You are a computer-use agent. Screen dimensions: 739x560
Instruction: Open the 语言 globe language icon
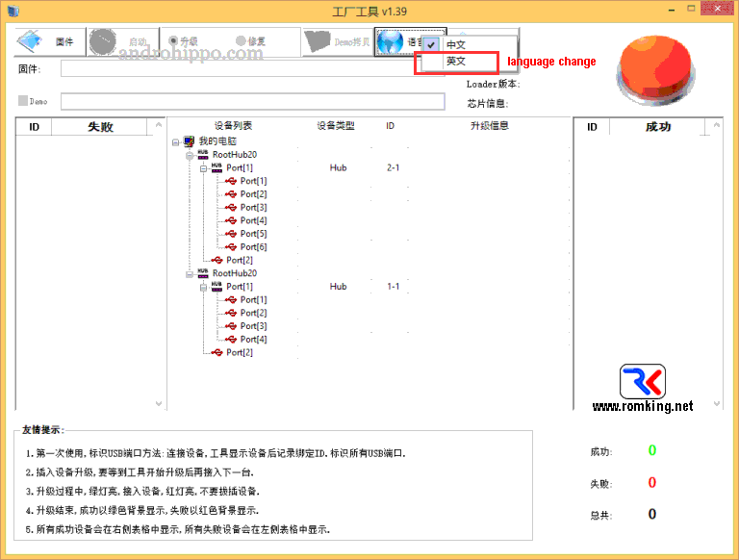tap(391, 42)
